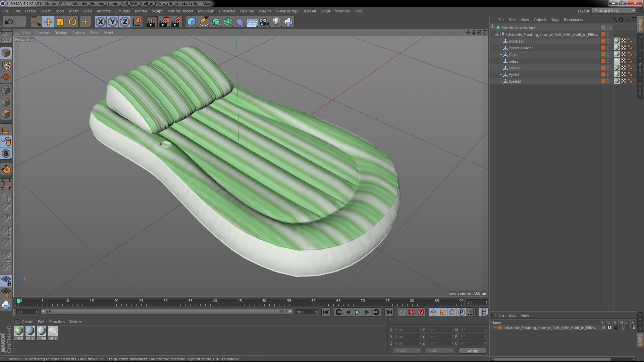Activate the Move tool
644x362 pixels.
[48, 22]
